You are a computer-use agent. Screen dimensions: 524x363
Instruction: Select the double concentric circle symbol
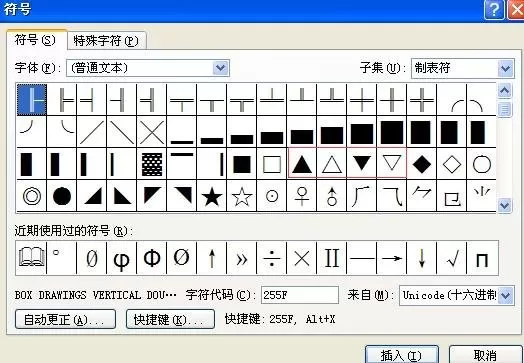coord(32,196)
